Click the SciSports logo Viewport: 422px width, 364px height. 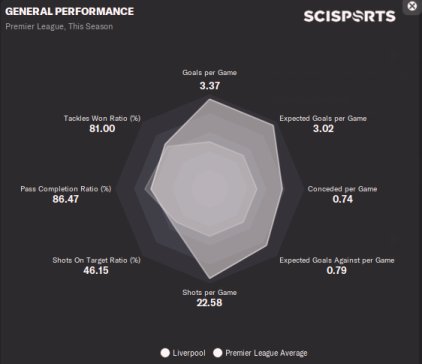point(349,16)
